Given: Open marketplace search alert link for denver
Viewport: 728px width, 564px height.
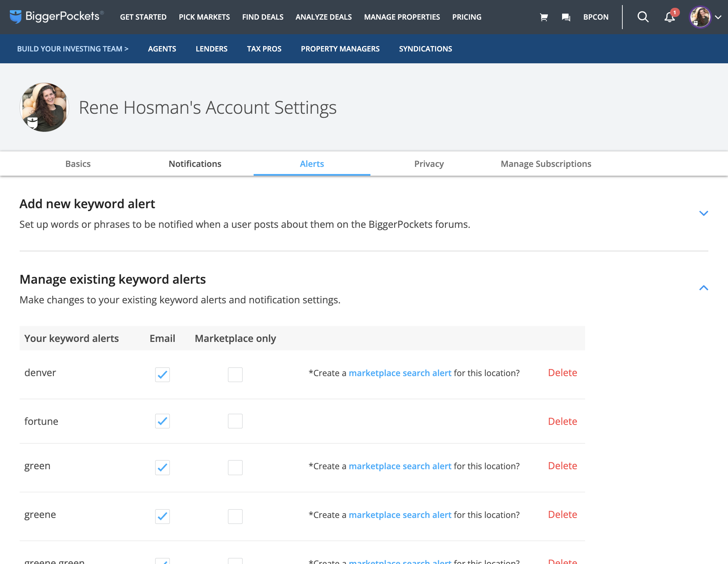Looking at the screenshot, I should (400, 373).
